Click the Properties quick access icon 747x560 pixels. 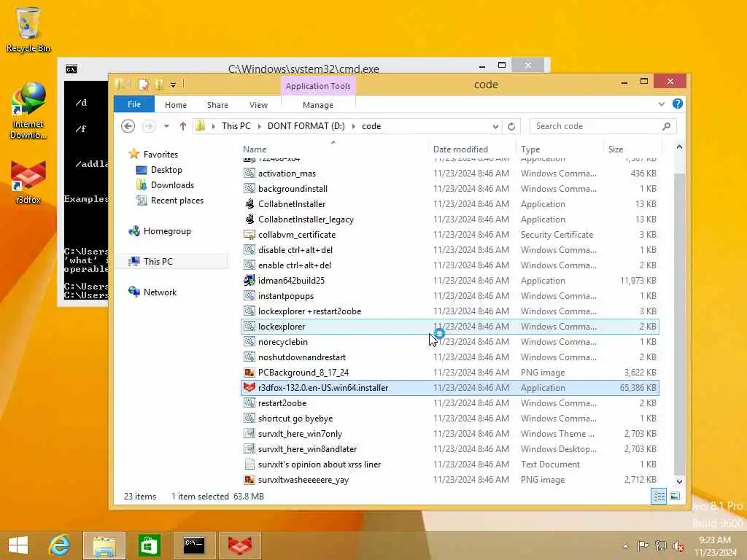(x=144, y=85)
